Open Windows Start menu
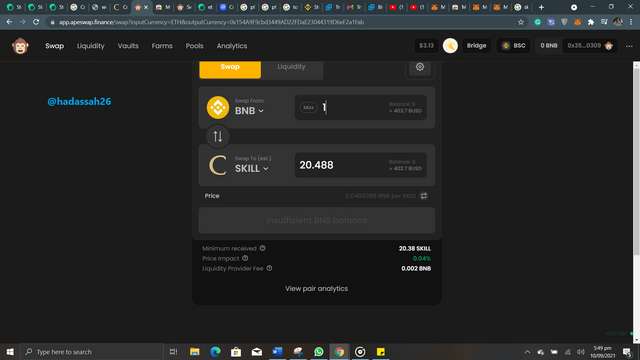Screen dimensions: 640x360 pyautogui.click(x=10, y=351)
